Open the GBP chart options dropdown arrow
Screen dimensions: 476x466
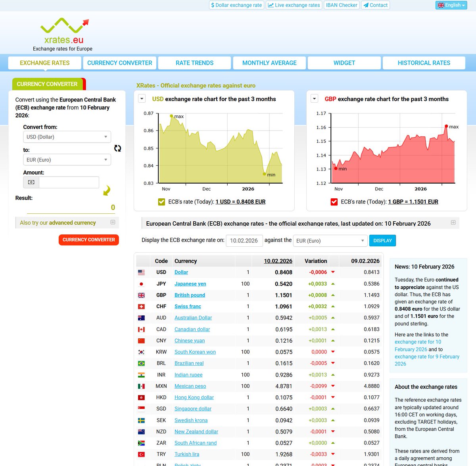pos(314,98)
